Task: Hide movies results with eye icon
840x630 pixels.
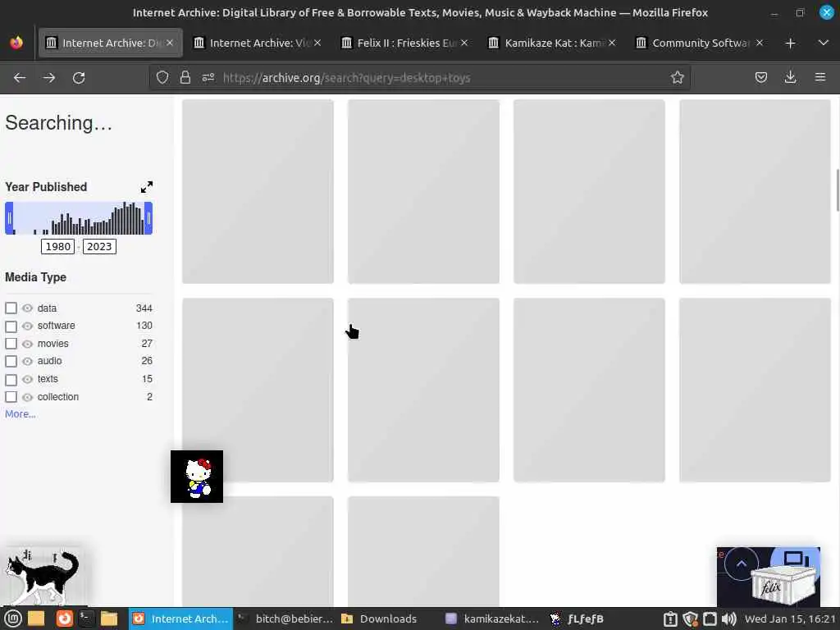Action: 27,344
